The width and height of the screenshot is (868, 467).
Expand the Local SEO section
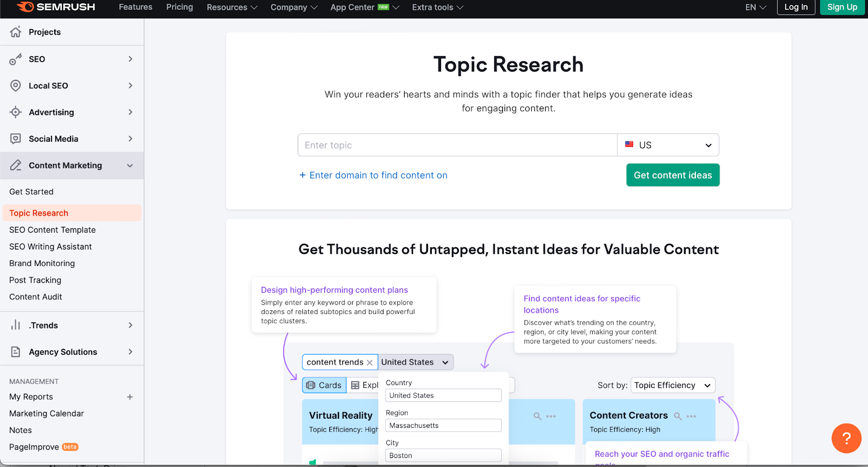click(x=130, y=86)
